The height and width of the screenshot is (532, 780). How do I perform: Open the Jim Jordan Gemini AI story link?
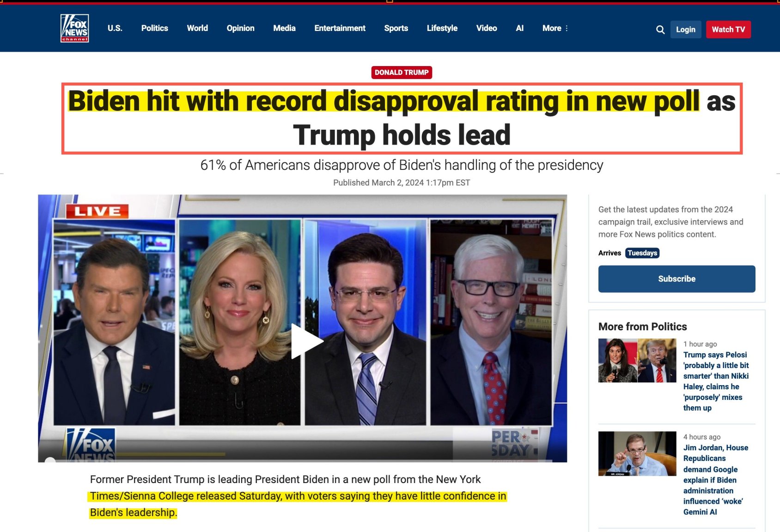coord(716,479)
